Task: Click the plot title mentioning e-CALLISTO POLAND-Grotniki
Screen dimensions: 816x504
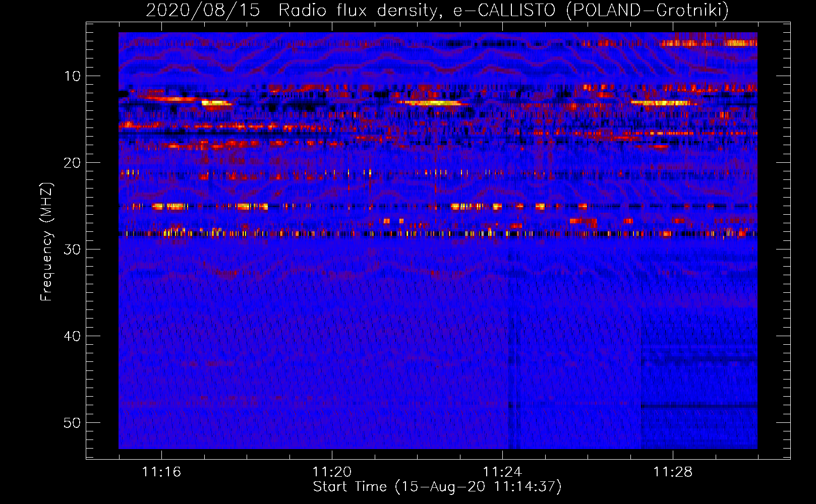Action: point(437,10)
